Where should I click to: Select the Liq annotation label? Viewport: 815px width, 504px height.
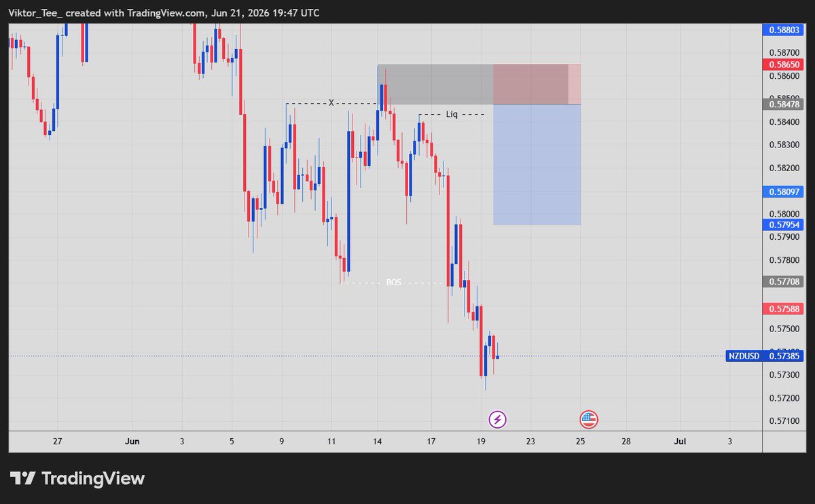click(x=452, y=114)
